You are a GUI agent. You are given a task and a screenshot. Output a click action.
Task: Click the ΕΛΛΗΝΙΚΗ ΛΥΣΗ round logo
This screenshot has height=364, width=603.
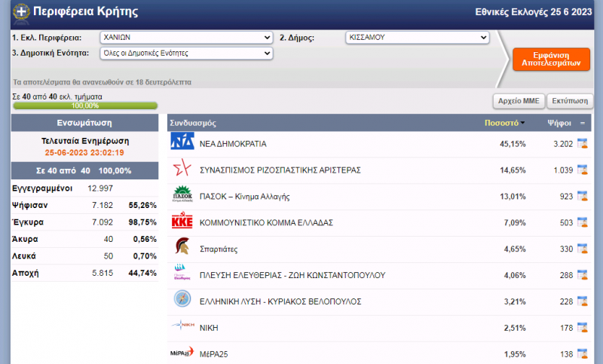coord(182,300)
